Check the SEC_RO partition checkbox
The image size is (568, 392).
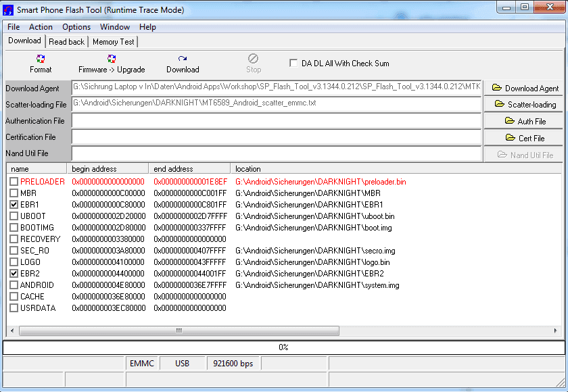pos(14,251)
